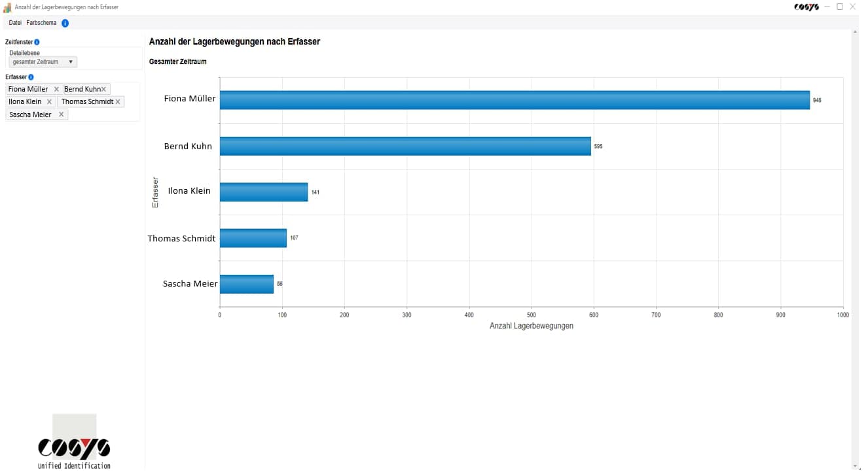The height and width of the screenshot is (475, 868).
Task: Select the Ilona Klein bar
Action: pyautogui.click(x=263, y=192)
